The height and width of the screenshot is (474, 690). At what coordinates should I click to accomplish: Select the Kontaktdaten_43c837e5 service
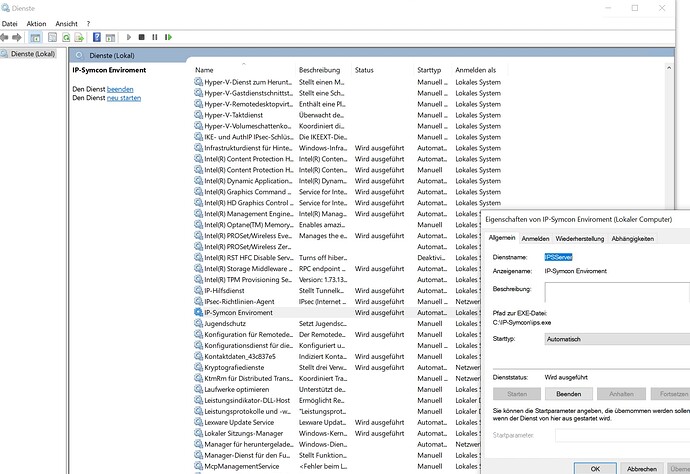pos(337,356)
